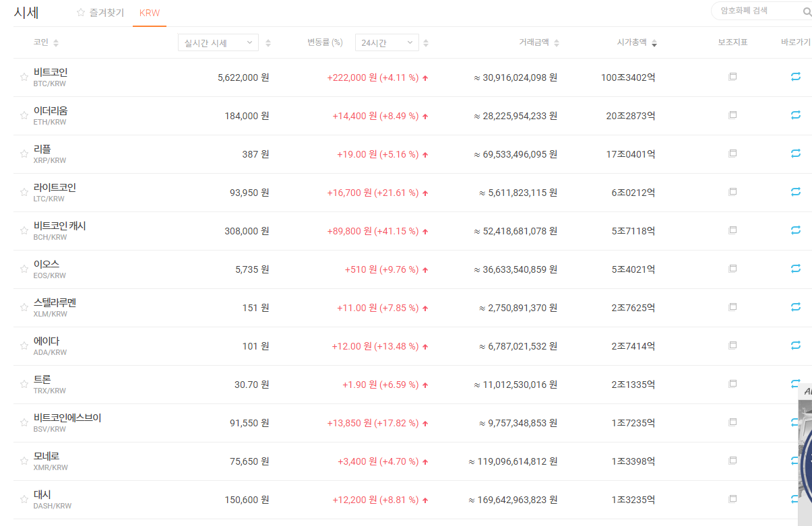Star the BCH/KRW row
The height and width of the screenshot is (526, 812).
[24, 231]
